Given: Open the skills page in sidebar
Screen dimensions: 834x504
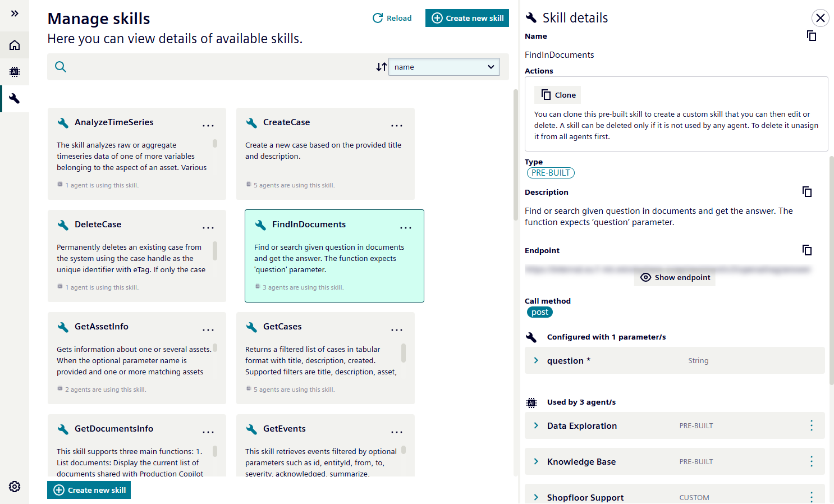Looking at the screenshot, I should [15, 99].
